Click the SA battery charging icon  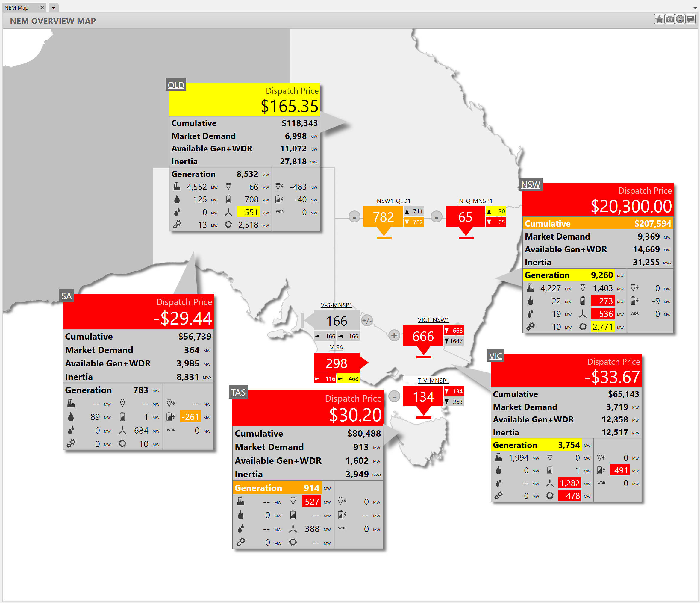(x=171, y=417)
